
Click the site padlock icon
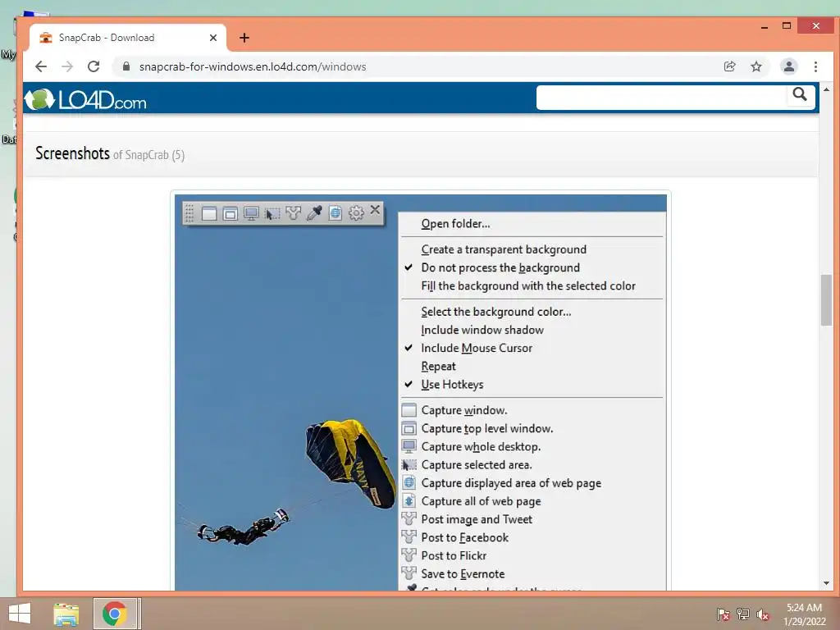126,66
